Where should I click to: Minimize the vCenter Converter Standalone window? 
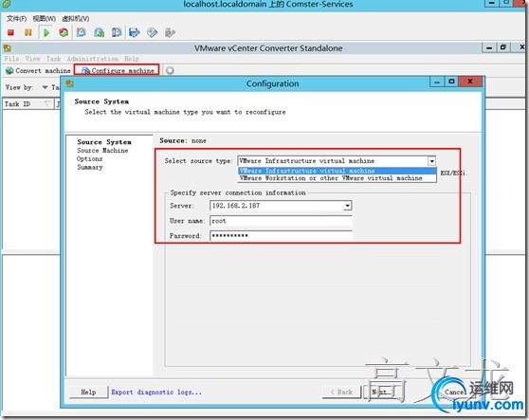coord(489,48)
